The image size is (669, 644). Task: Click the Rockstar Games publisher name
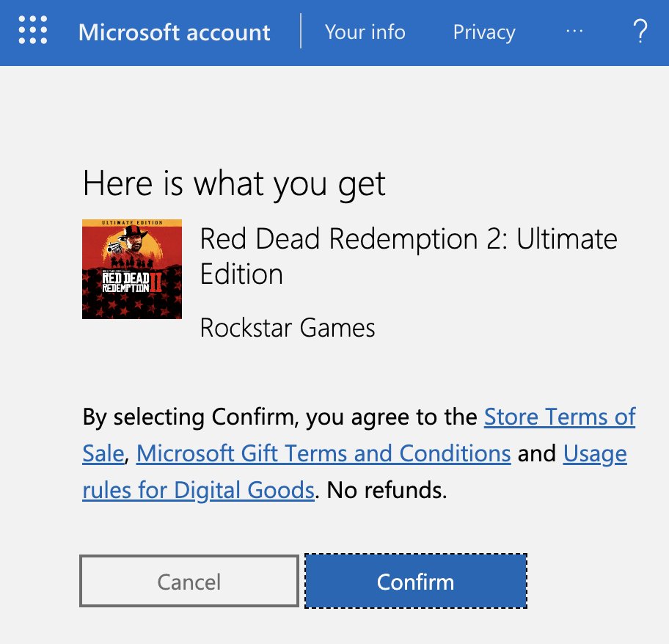[x=287, y=328]
